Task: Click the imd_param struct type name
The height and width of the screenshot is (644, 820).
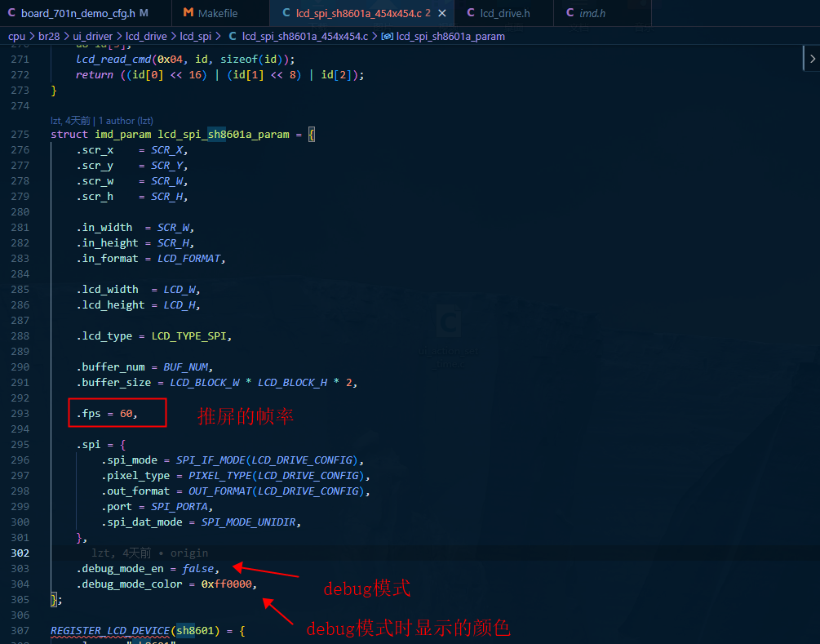Action: (x=123, y=135)
